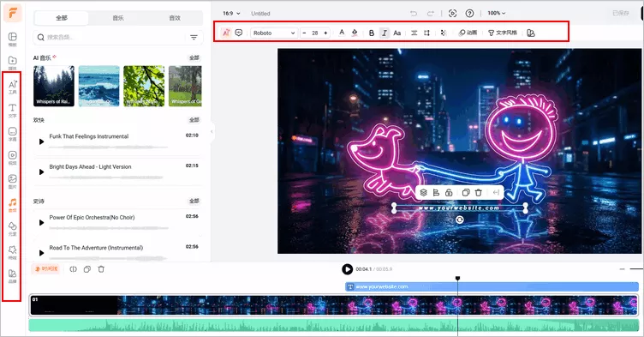Click the rotate handle below the text box
644x337 pixels.
[x=460, y=220]
